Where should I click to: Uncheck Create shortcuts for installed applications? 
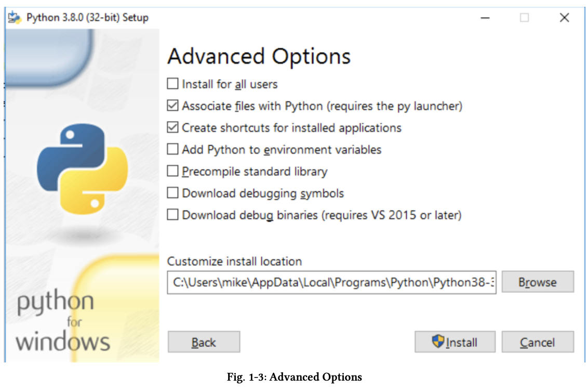click(172, 127)
